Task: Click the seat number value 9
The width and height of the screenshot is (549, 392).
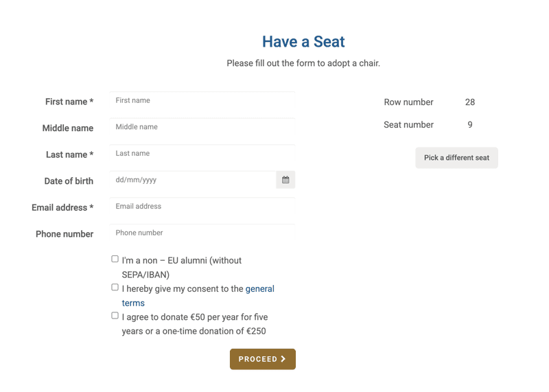Action: 470,125
